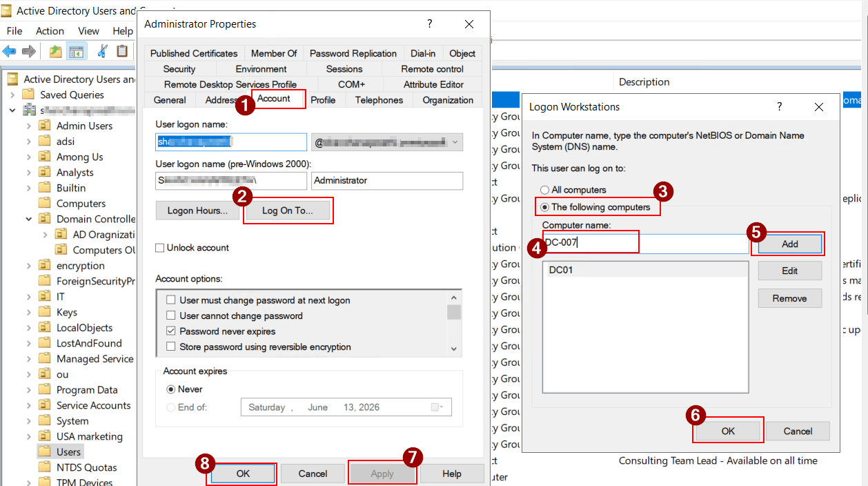Enable User must change password at next logon

click(x=171, y=300)
